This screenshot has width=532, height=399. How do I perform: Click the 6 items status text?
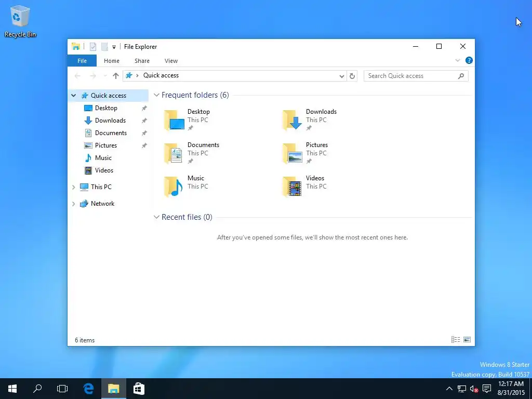point(85,340)
